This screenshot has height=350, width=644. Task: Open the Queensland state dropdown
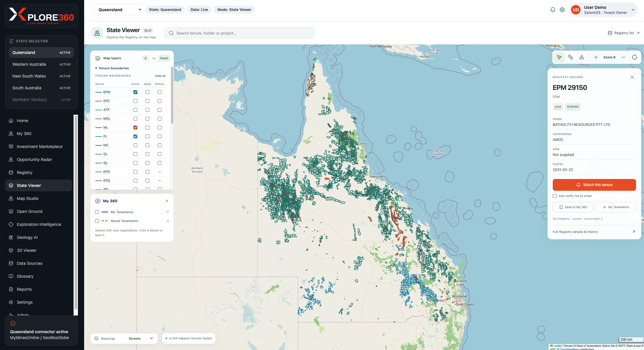coord(118,10)
